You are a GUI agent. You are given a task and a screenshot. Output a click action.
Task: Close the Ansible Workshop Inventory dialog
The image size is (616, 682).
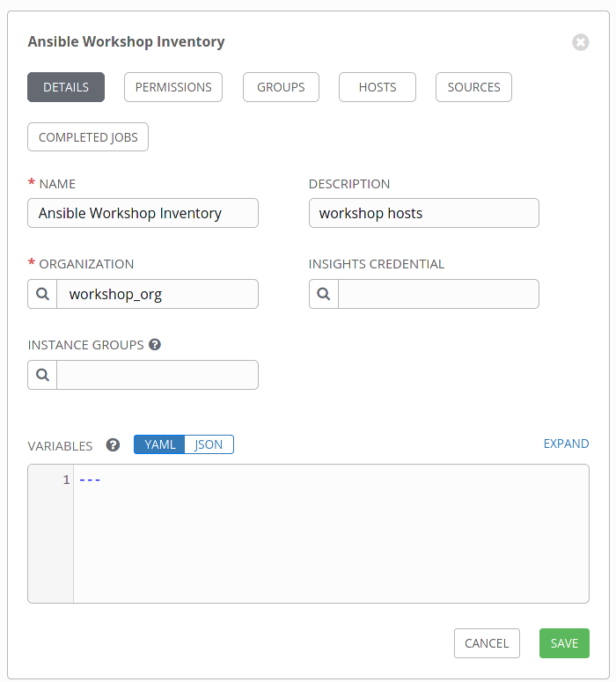click(580, 42)
